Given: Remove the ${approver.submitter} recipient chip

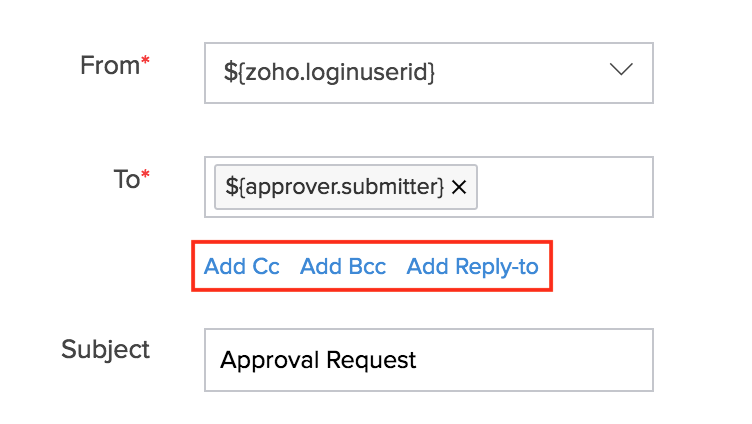Looking at the screenshot, I should coord(459,187).
